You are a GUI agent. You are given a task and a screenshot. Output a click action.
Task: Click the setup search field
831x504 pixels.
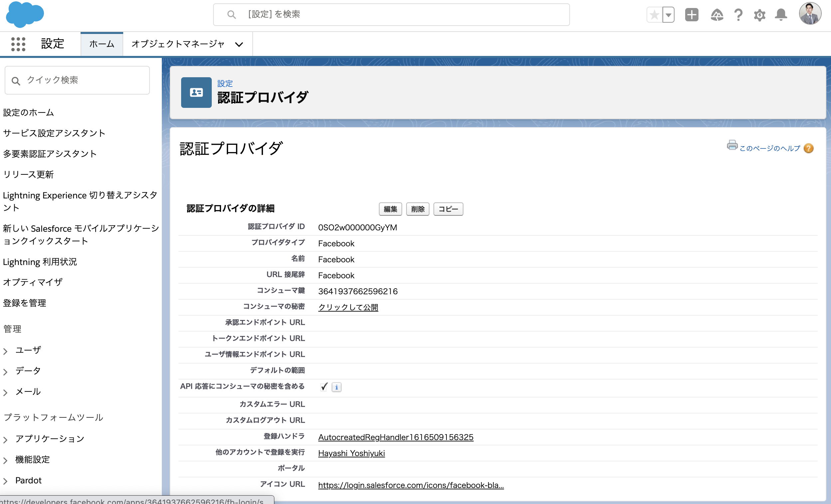click(x=391, y=15)
